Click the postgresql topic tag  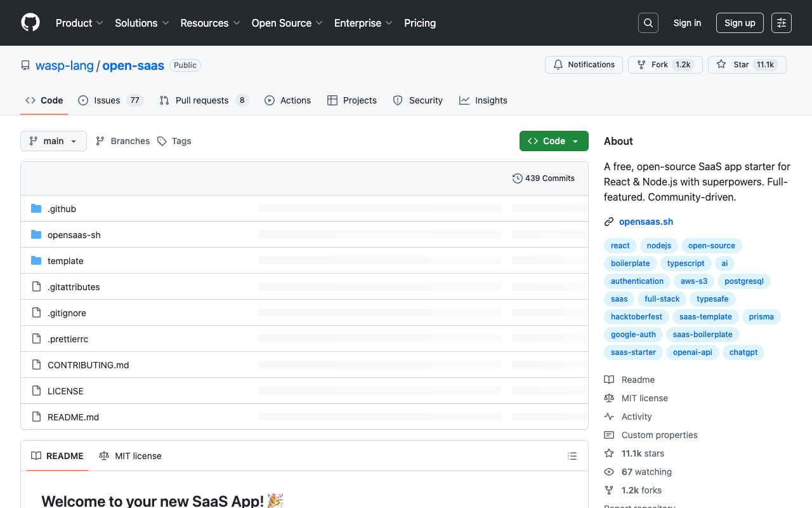click(744, 281)
